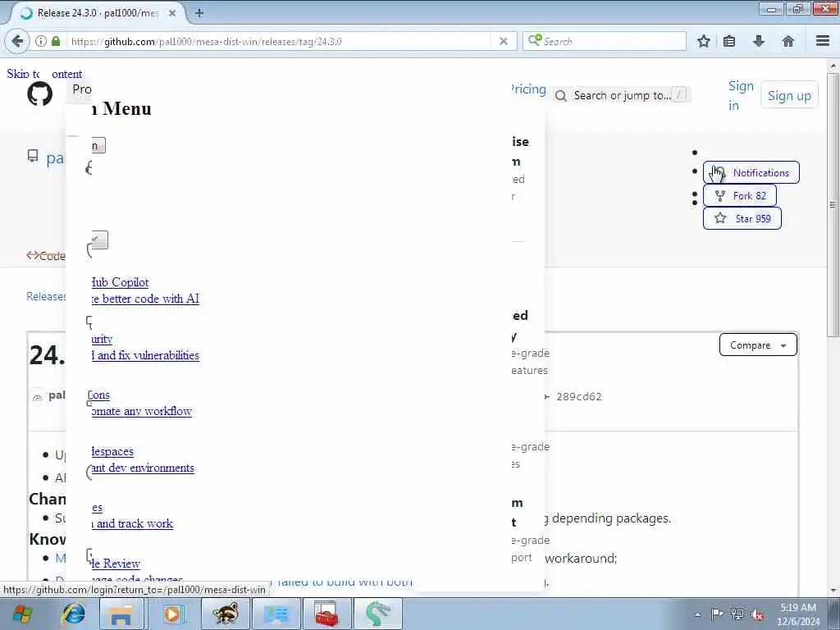Click the magnifier in GitHub search box
Screen dimensions: 840x630
coord(561,96)
